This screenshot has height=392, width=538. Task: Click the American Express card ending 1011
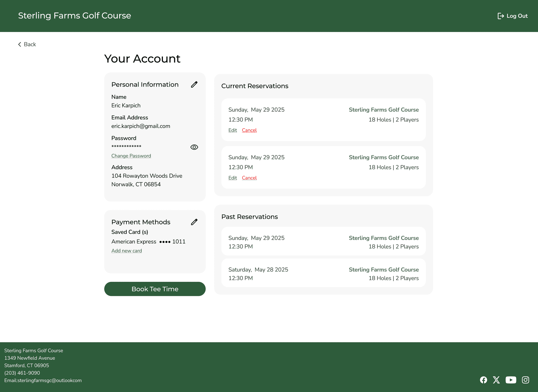148,242
